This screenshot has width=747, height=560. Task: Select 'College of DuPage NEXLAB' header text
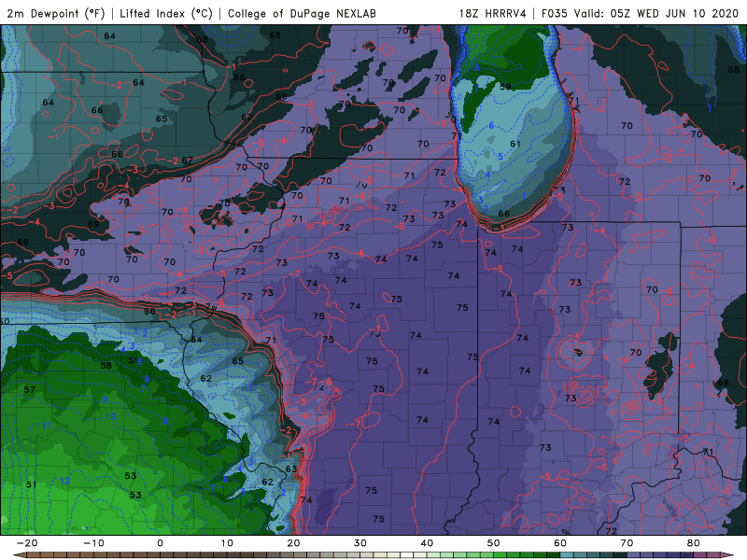point(302,13)
